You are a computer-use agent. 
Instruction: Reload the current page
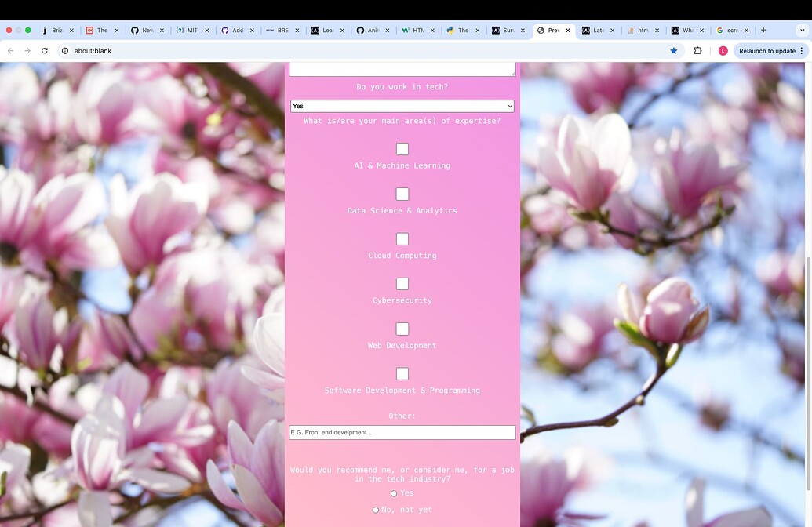[x=45, y=50]
